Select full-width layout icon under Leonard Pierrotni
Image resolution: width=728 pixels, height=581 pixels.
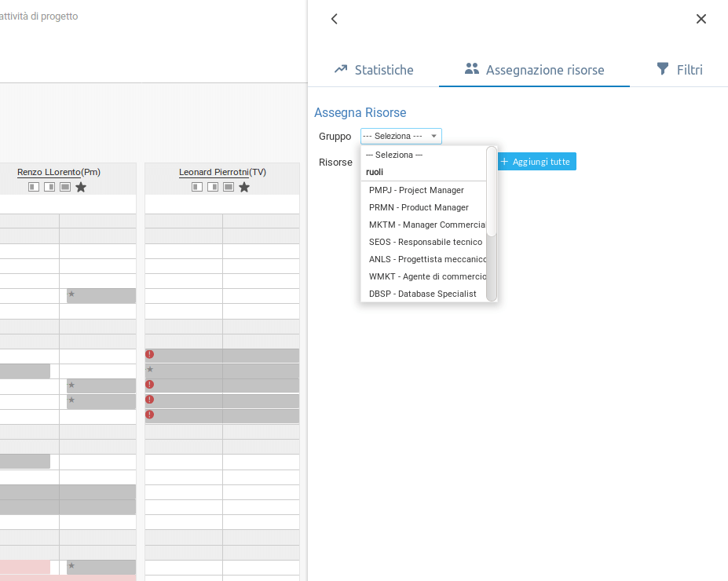229,187
